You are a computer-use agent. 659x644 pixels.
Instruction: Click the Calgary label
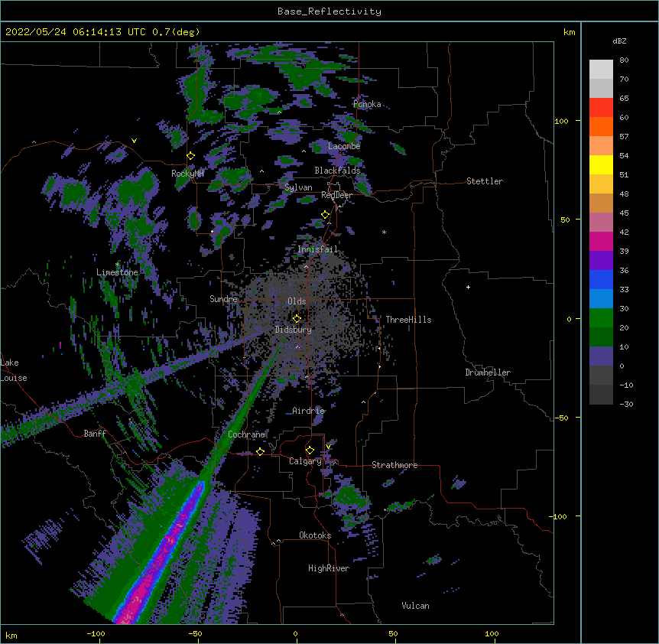coord(305,461)
